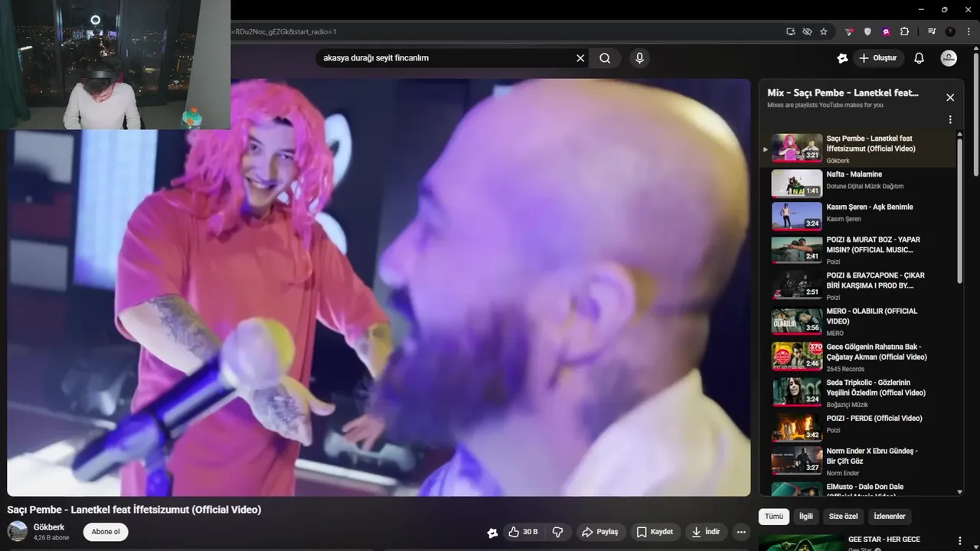
Task: Click the sparkle icon left of like button
Action: (492, 533)
